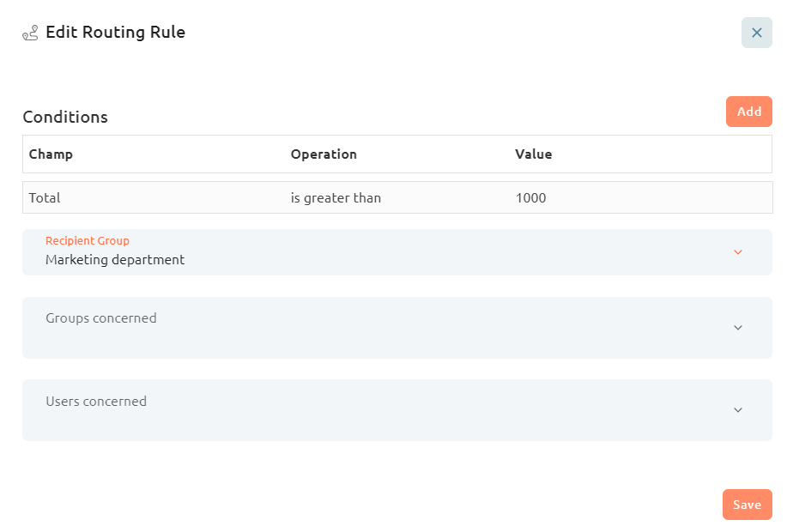Add a new condition
The height and width of the screenshot is (532, 793).
point(749,112)
